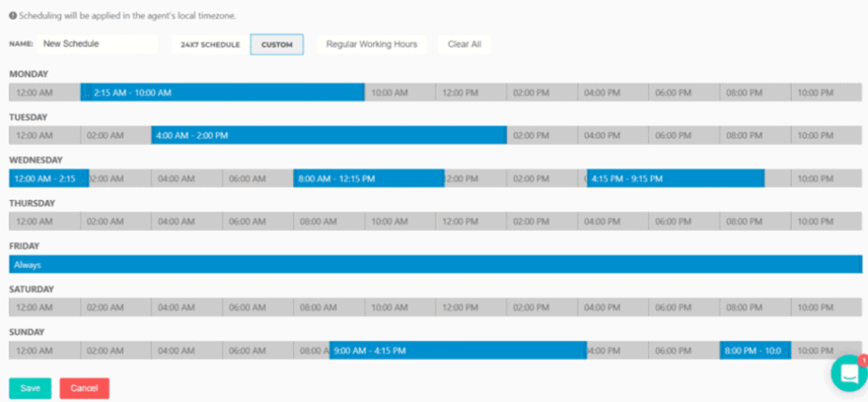Open the chat support bubble icon

point(849,373)
